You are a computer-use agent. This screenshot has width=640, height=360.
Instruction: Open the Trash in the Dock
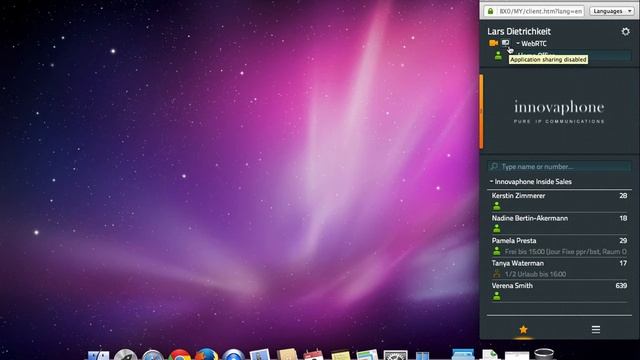coord(544,353)
